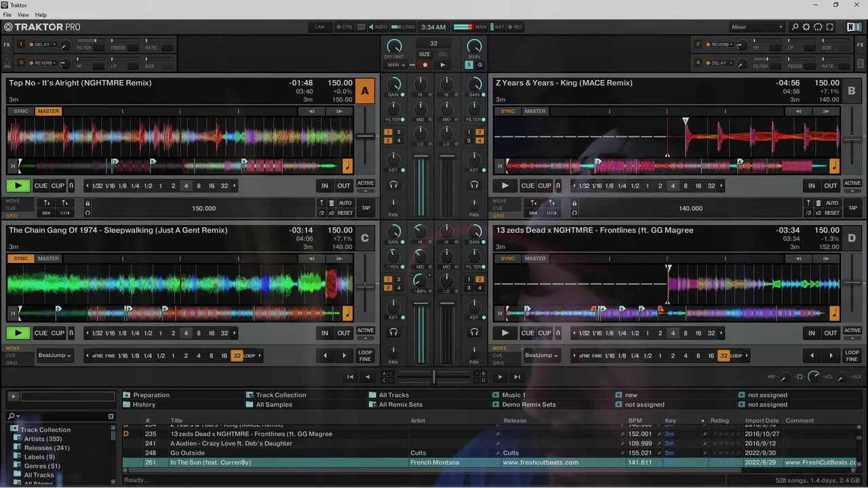Lock the beatgrid on deck A

click(x=87, y=203)
